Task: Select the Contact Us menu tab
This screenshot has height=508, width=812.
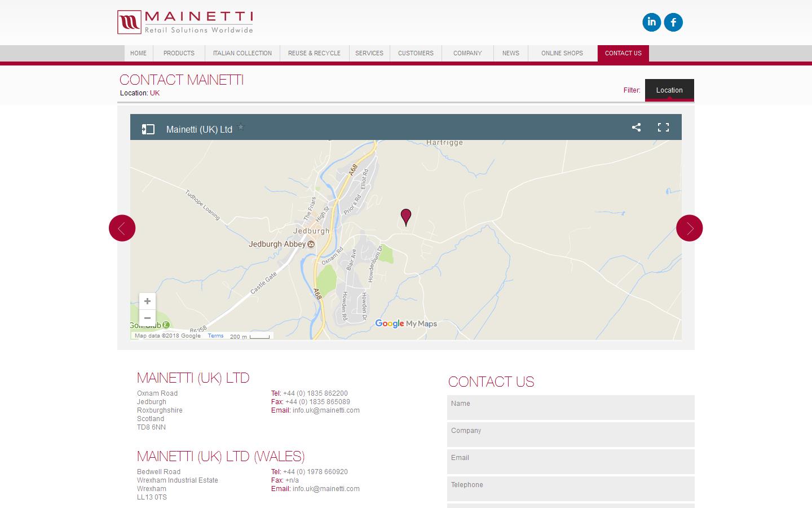Action: click(623, 53)
